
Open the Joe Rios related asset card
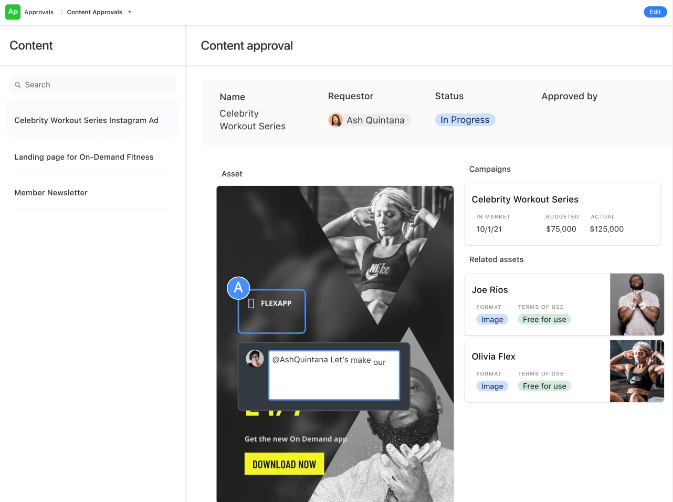(x=564, y=304)
